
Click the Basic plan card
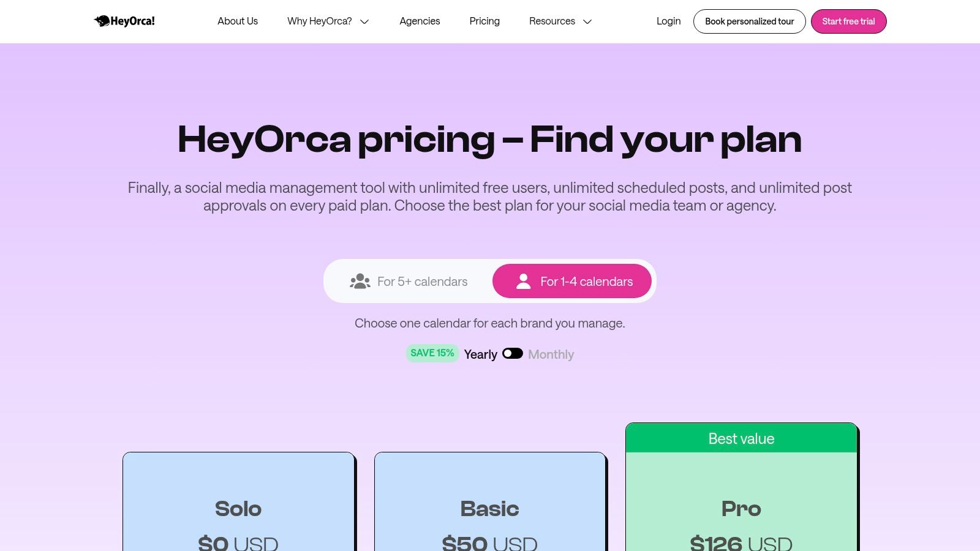tap(490, 502)
